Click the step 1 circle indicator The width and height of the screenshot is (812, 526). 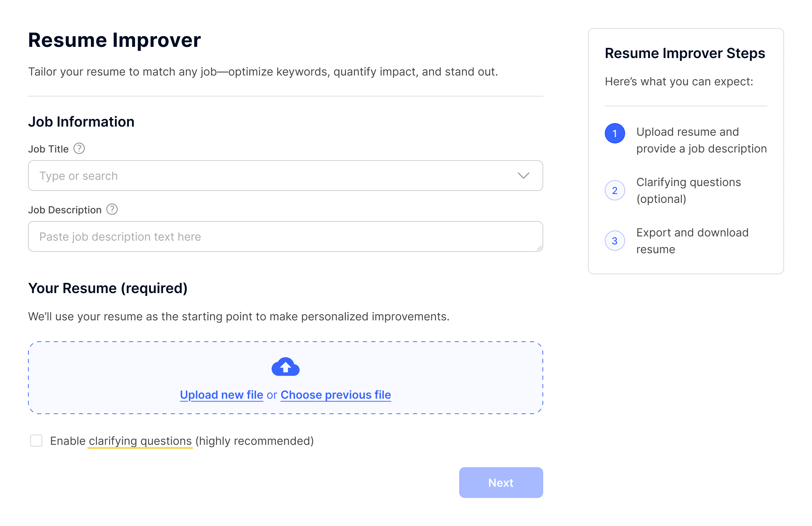615,133
